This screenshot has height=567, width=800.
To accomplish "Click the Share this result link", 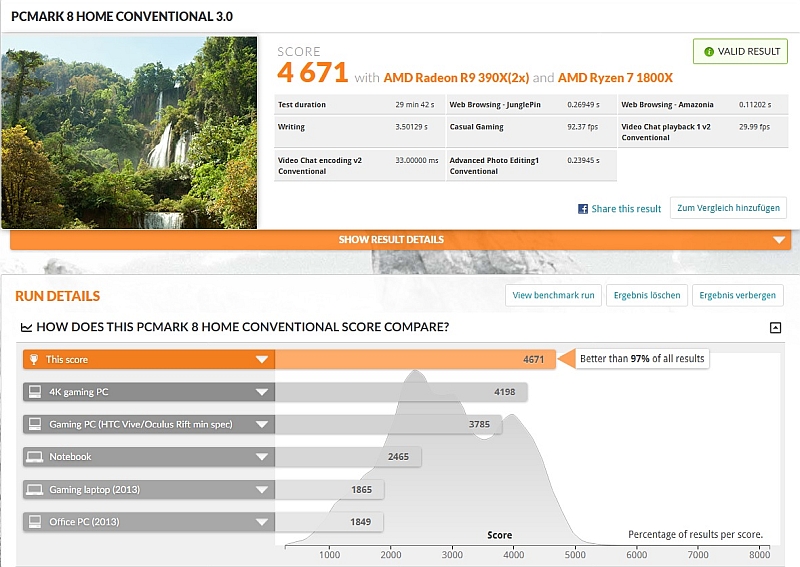I will tap(626, 209).
